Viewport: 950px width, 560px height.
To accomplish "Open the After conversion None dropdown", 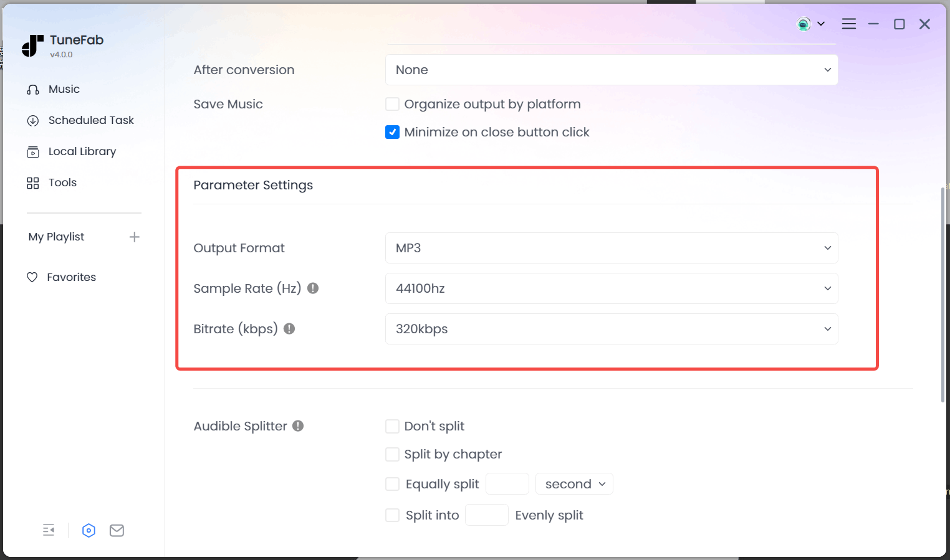I will 611,70.
